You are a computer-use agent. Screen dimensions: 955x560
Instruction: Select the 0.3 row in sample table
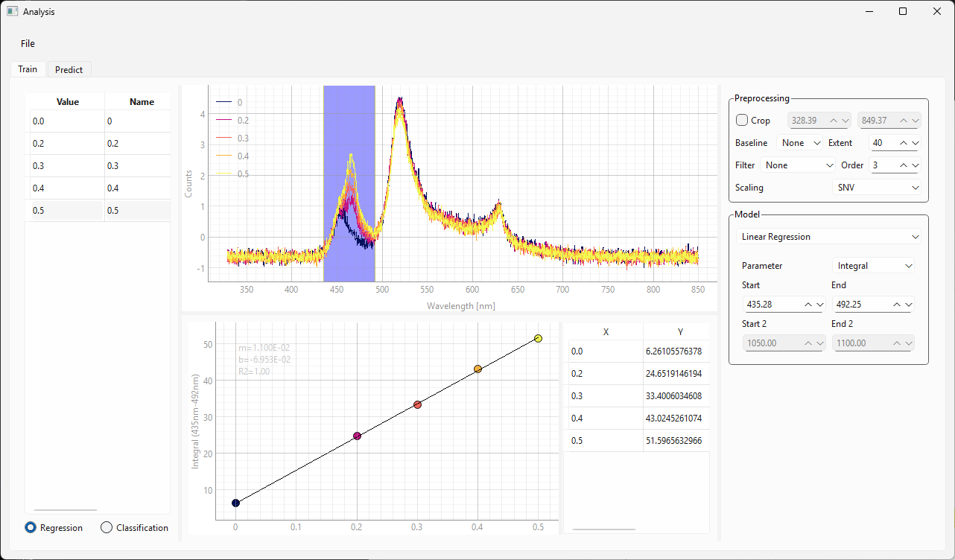click(67, 165)
